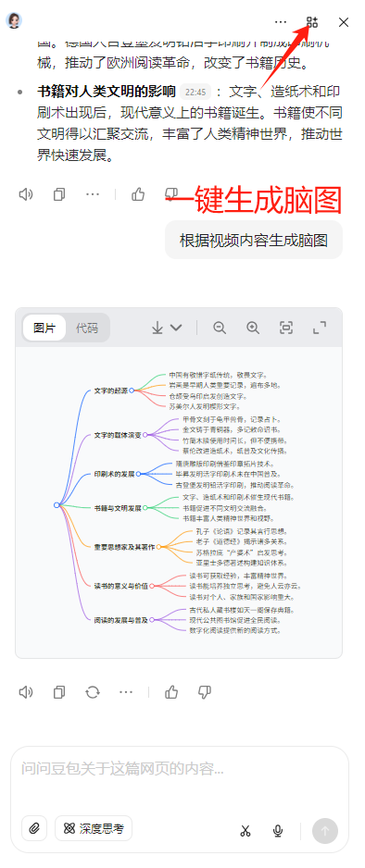Collapse the 文字的起源 branch node
This screenshot has height=868, width=365.
pos(132,391)
